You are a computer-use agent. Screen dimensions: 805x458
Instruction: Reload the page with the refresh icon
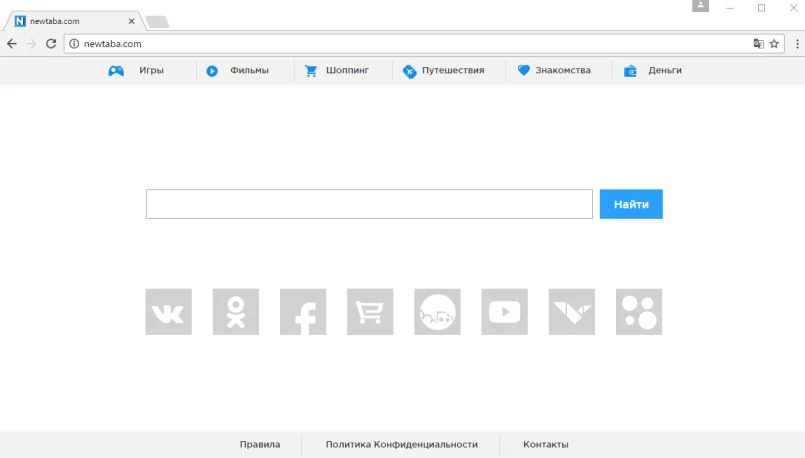coord(51,44)
